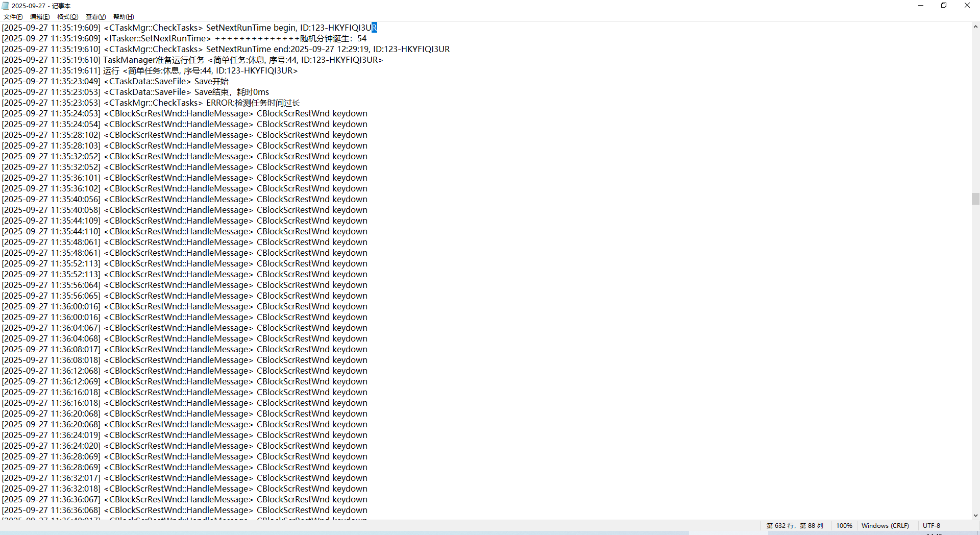This screenshot has height=535, width=980.
Task: Click the Notepad app icon in title bar
Action: coord(6,6)
